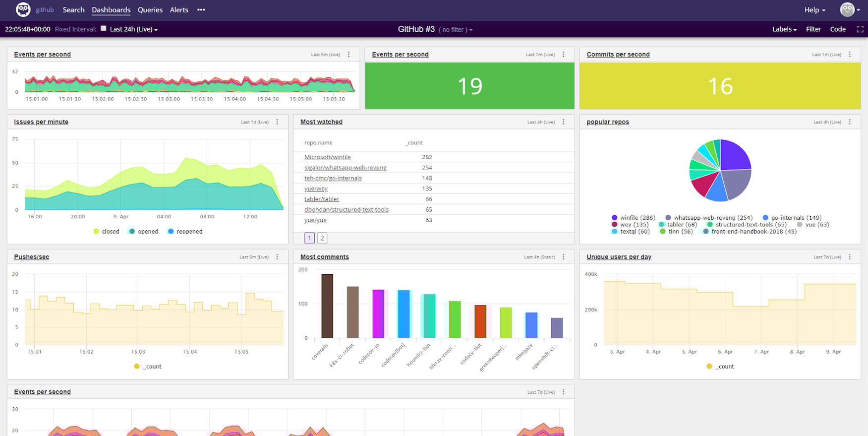
Task: Toggle yue (63) in pie legend
Action: (813, 225)
